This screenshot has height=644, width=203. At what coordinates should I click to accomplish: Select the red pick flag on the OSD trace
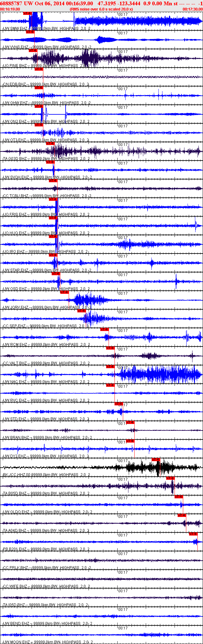pos(56,274)
